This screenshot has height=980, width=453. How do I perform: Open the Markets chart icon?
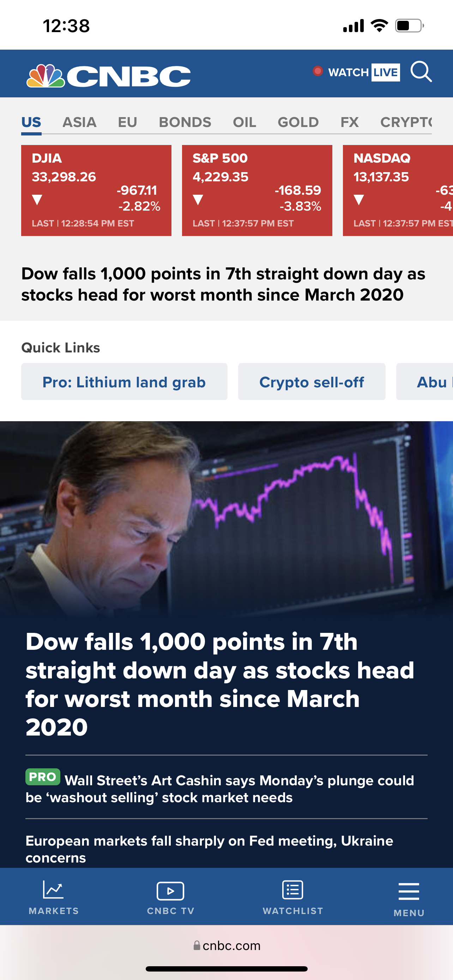[x=53, y=890]
